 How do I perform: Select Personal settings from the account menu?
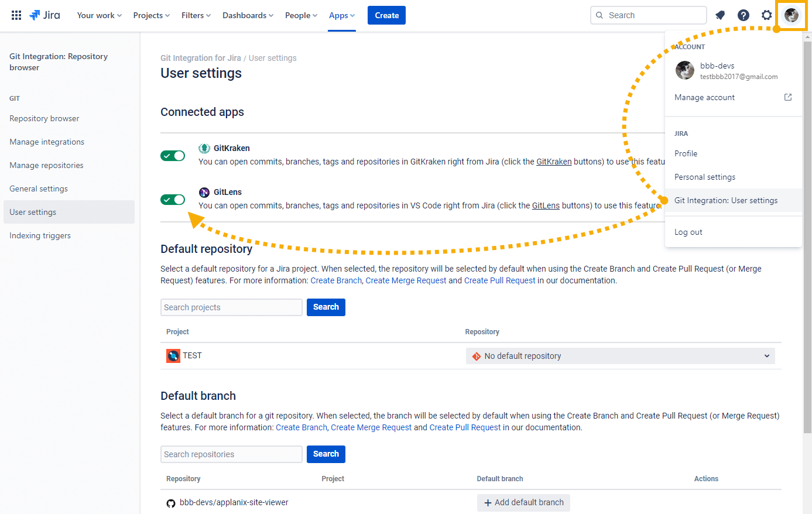tap(704, 176)
